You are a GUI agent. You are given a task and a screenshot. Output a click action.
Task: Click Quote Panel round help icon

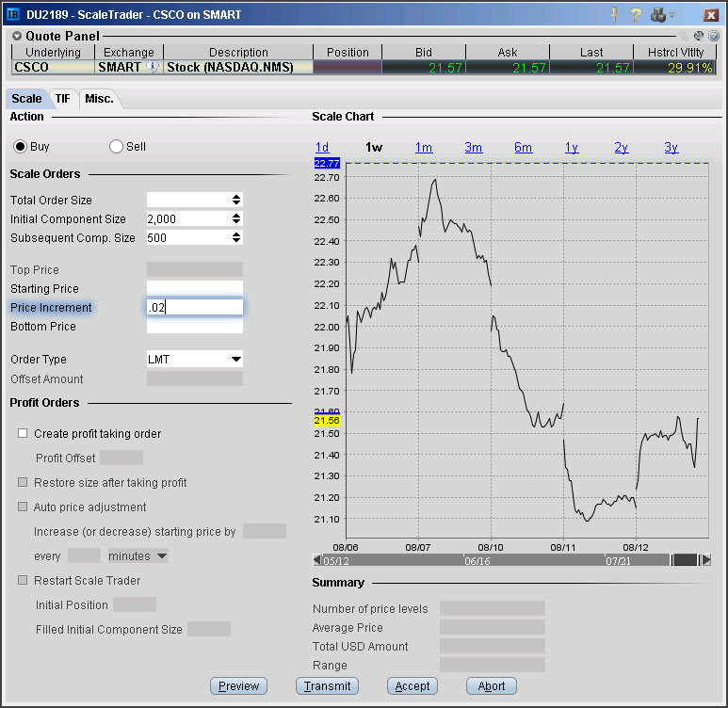click(x=713, y=36)
